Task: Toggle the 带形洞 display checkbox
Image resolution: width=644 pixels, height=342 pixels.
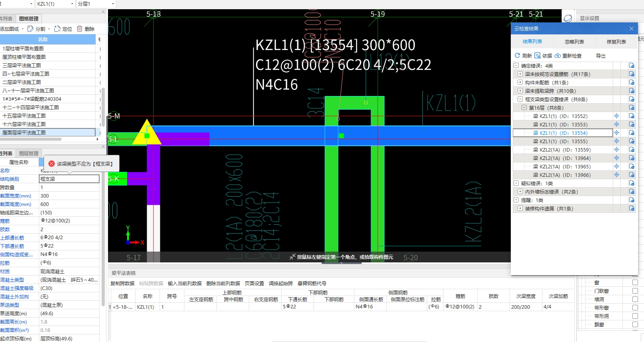Action: (x=635, y=316)
